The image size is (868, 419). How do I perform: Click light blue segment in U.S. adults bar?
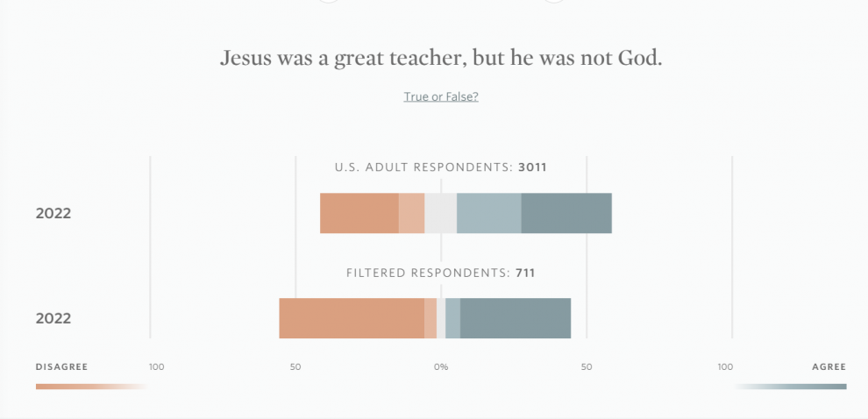click(x=488, y=213)
